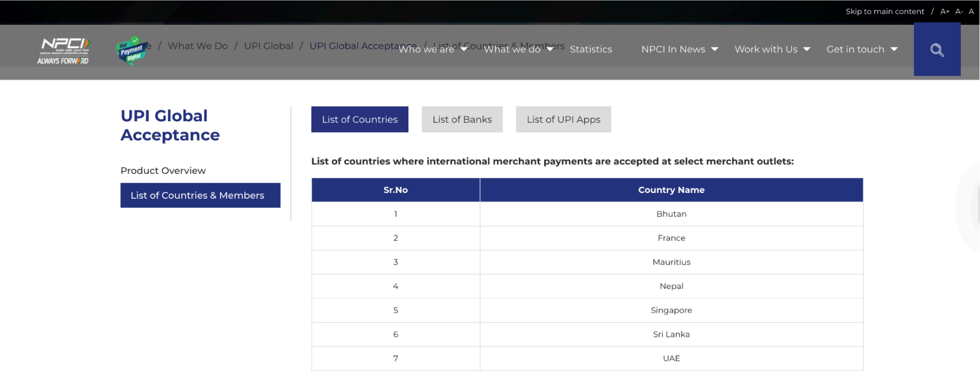Increase font size with A+
This screenshot has height=387, width=980.
(x=945, y=11)
